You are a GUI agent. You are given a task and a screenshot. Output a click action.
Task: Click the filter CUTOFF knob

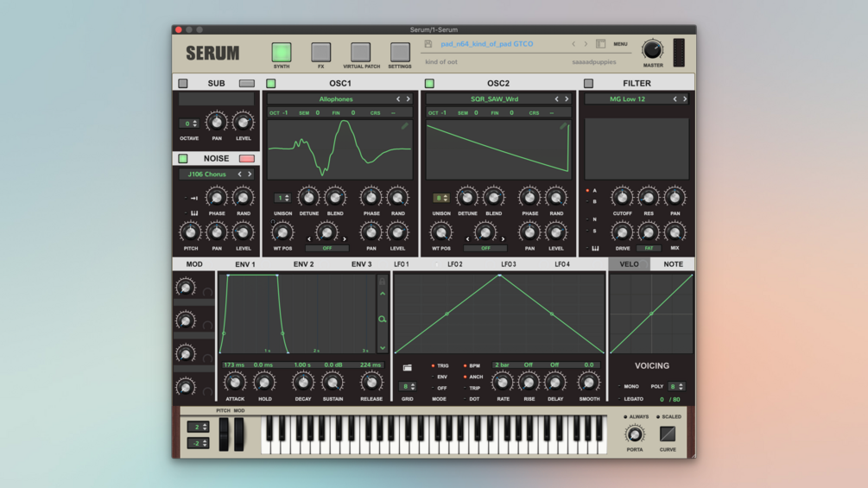622,197
